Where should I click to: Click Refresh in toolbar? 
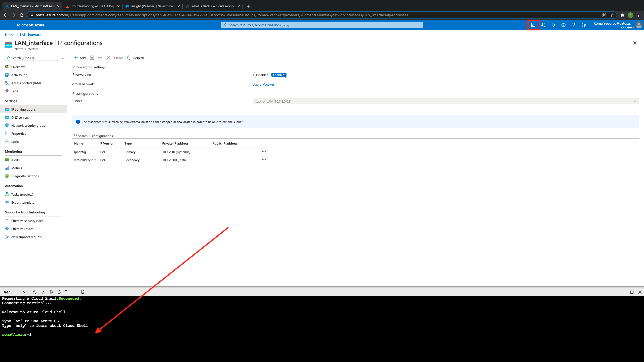136,58
